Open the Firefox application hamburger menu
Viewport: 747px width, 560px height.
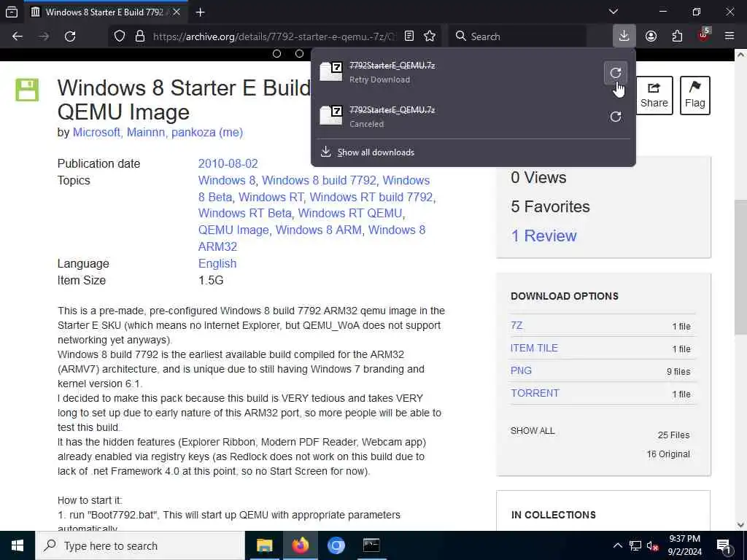pyautogui.click(x=729, y=36)
